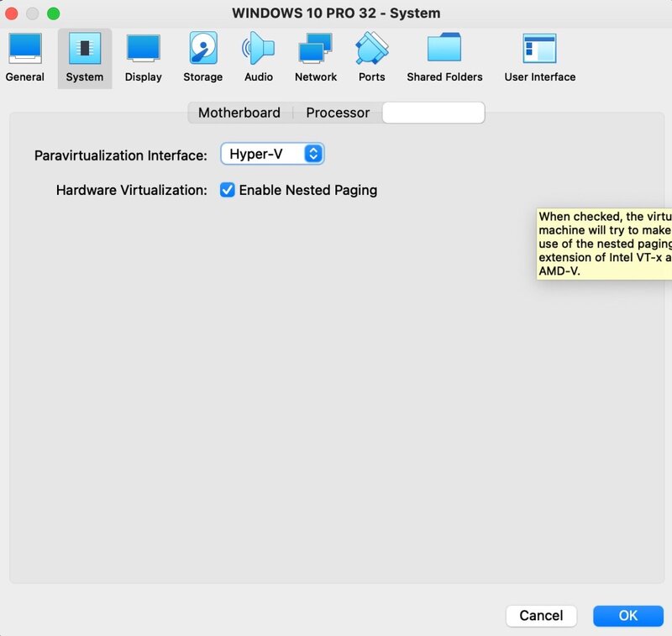This screenshot has height=636, width=672.
Task: Open the Ports settings icon
Action: (x=371, y=58)
